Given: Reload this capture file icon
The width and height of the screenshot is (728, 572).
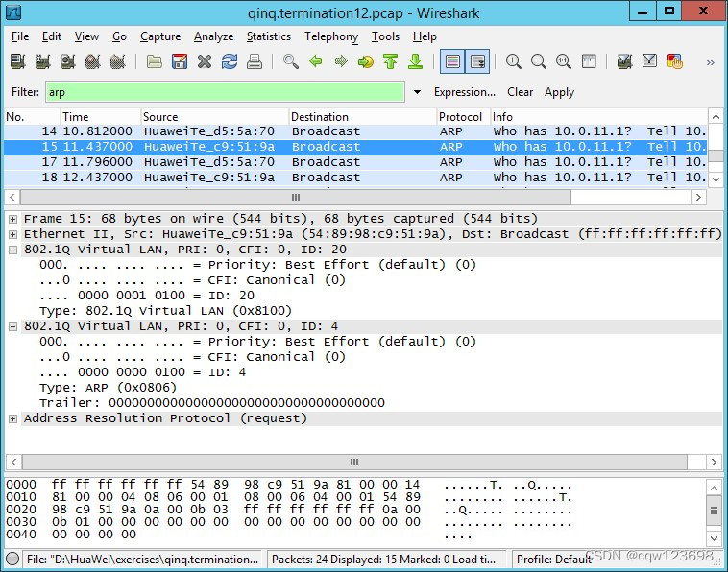Looking at the screenshot, I should click(x=230, y=61).
